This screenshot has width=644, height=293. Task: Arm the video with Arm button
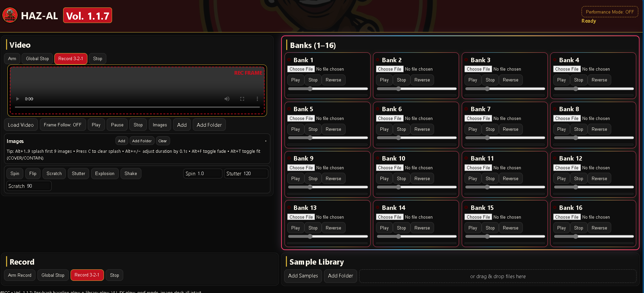point(12,58)
